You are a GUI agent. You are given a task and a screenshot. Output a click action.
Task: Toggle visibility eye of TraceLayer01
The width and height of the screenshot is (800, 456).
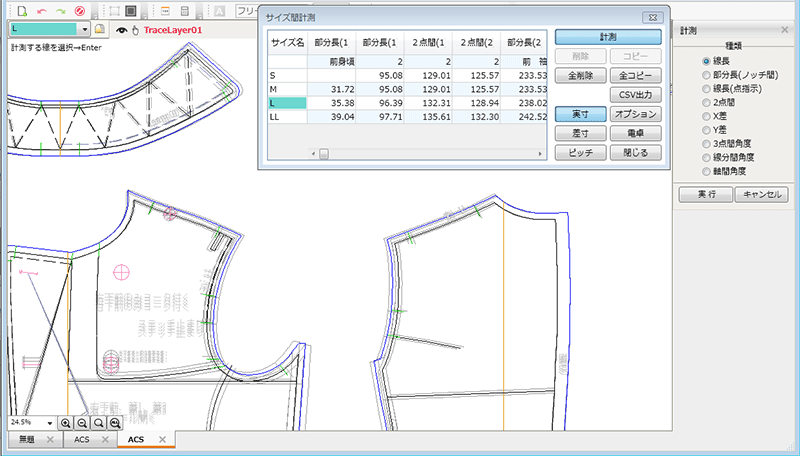[x=121, y=30]
